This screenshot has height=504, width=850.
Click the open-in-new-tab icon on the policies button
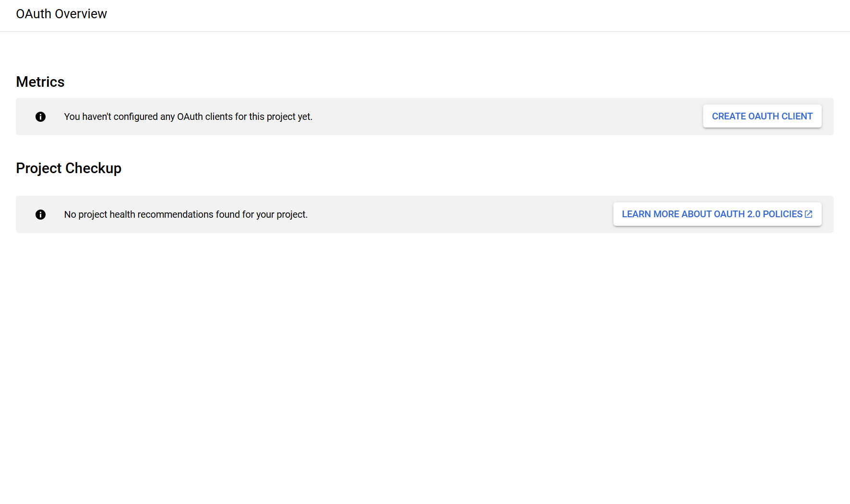pyautogui.click(x=808, y=214)
